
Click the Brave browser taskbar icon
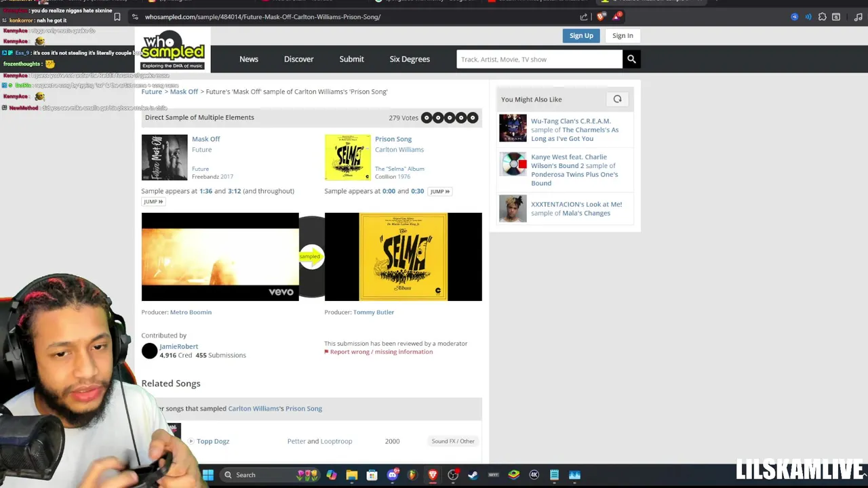coord(433,474)
